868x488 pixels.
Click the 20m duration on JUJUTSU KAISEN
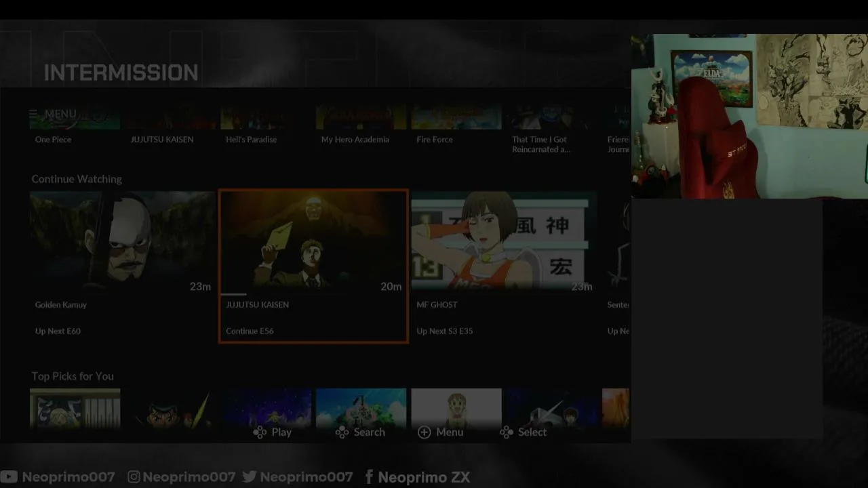[x=391, y=287]
